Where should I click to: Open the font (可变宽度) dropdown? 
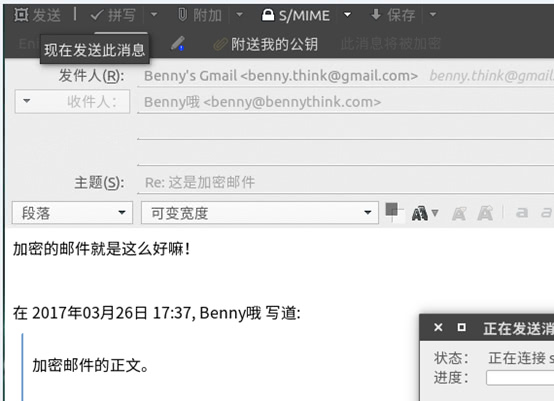click(x=260, y=213)
